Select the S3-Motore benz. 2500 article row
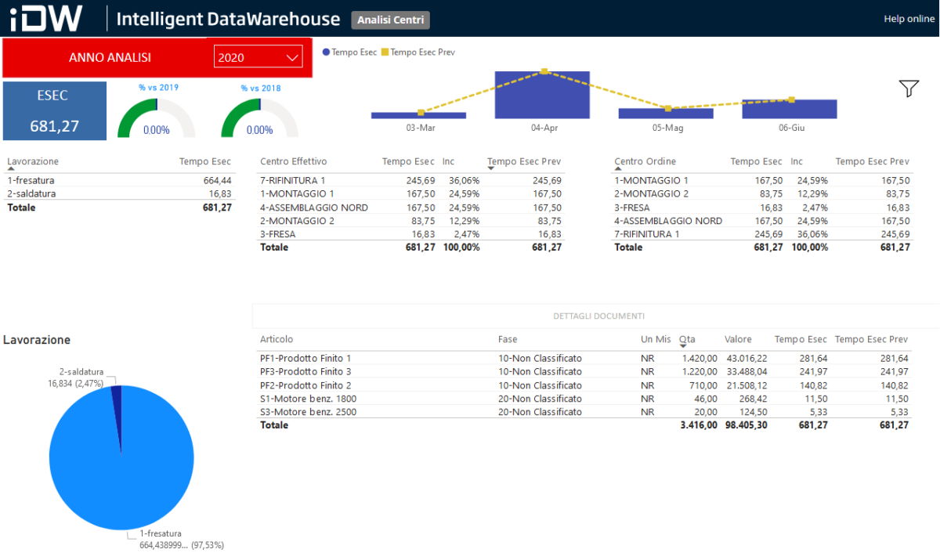940x560 pixels. [585, 412]
